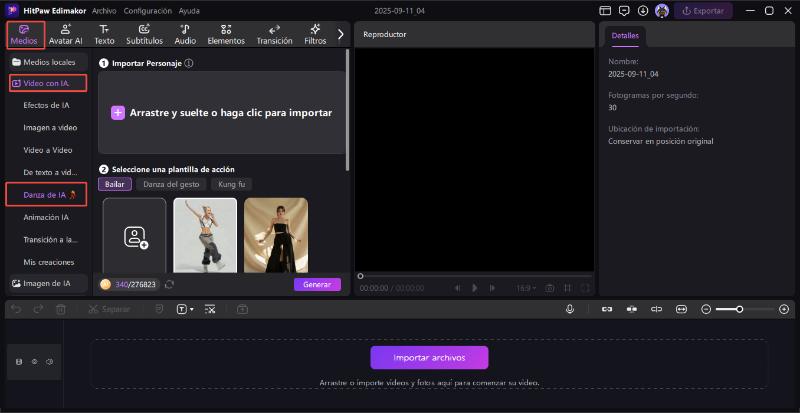The width and height of the screenshot is (800, 413).
Task: Click the download icon in title bar
Action: (643, 11)
